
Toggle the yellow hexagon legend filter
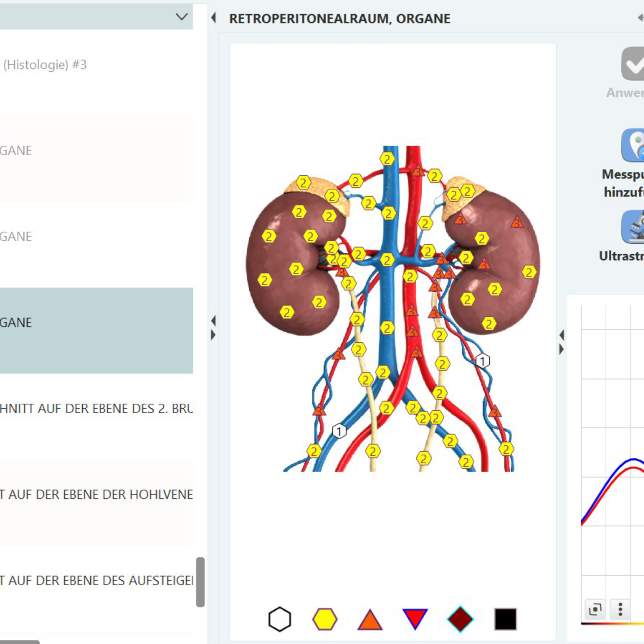(325, 619)
